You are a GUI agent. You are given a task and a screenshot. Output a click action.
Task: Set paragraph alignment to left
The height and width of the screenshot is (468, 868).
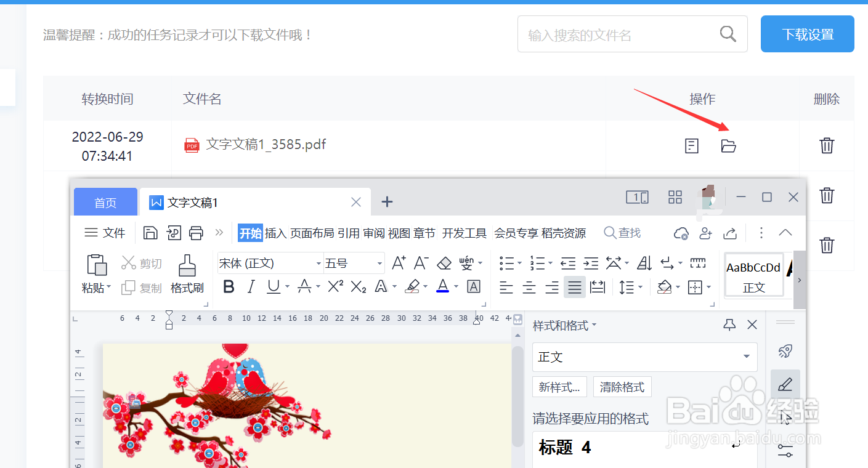pos(506,287)
